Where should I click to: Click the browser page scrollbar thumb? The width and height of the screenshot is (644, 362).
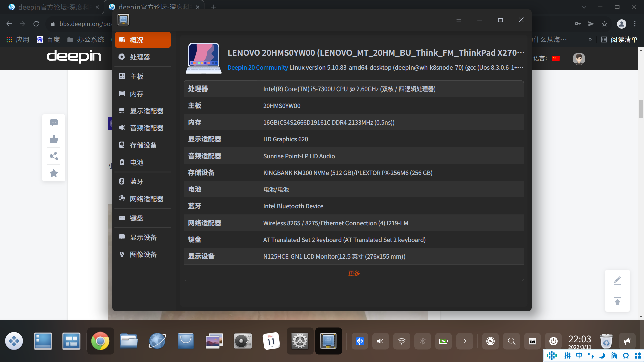click(641, 109)
